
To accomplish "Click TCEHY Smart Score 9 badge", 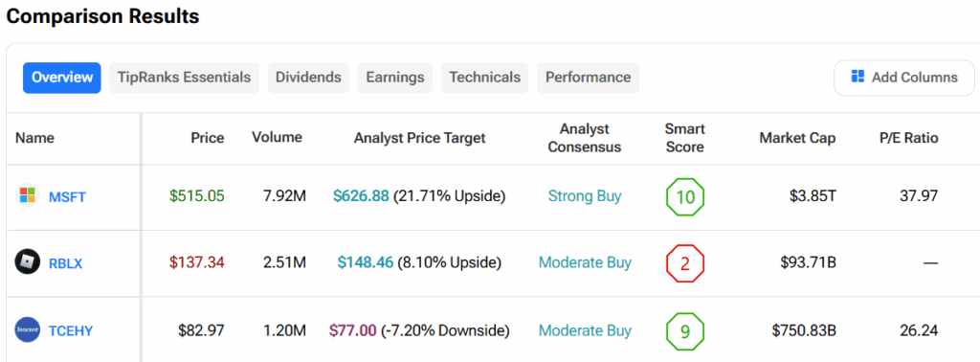I will (x=685, y=330).
